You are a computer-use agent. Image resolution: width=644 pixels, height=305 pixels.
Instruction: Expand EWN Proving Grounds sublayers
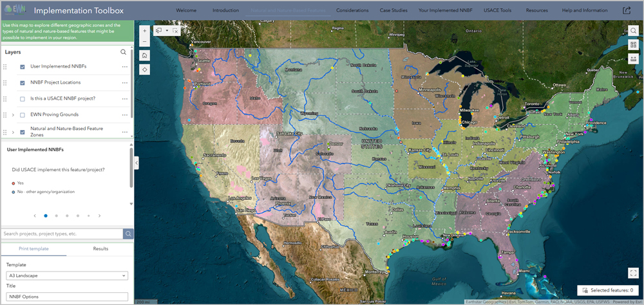pyautogui.click(x=13, y=115)
